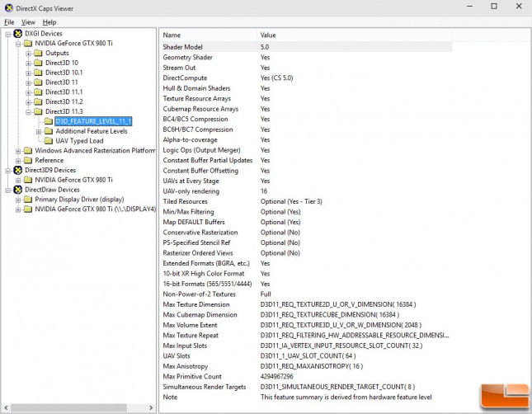
Task: Close the DirectX Caps Viewer window
Action: [519, 6]
